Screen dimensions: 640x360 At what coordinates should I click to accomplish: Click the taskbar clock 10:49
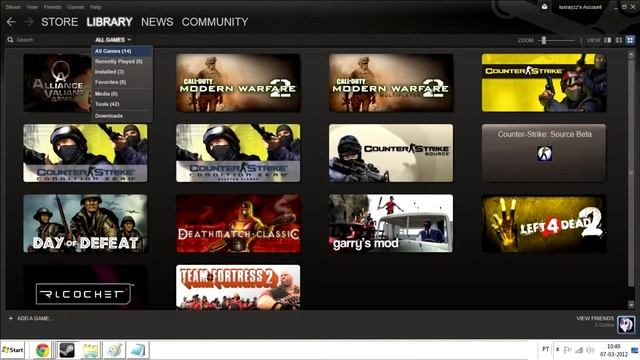pos(613,347)
